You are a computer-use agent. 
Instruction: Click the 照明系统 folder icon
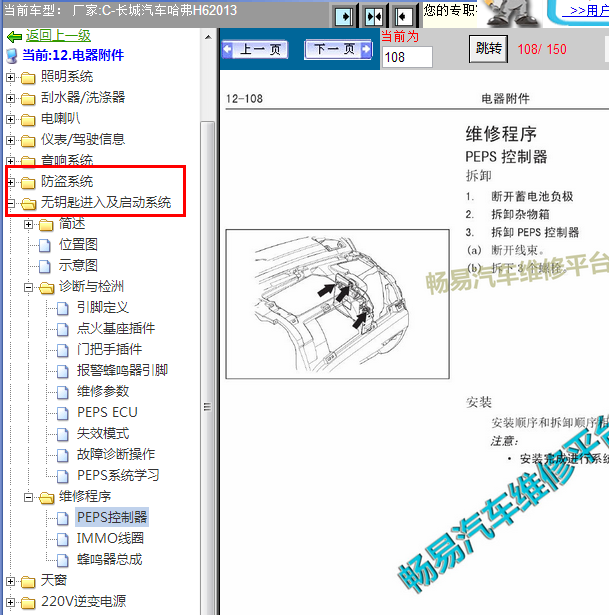[28, 77]
